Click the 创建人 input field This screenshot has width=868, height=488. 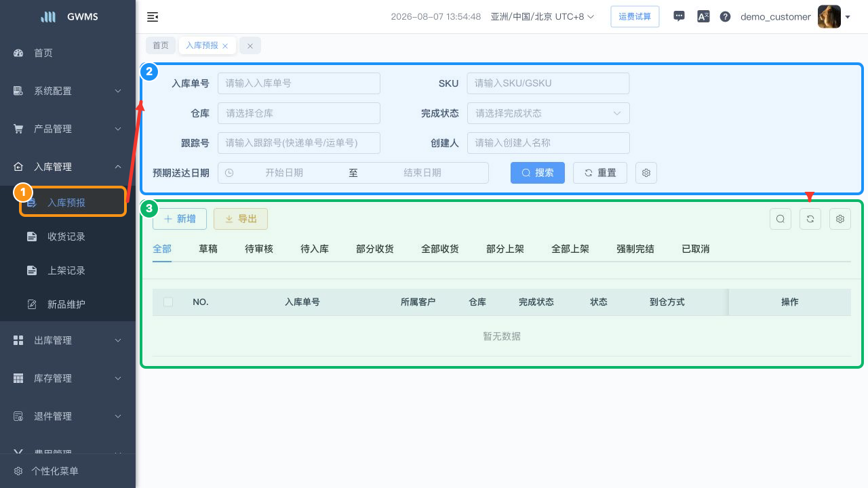click(549, 143)
